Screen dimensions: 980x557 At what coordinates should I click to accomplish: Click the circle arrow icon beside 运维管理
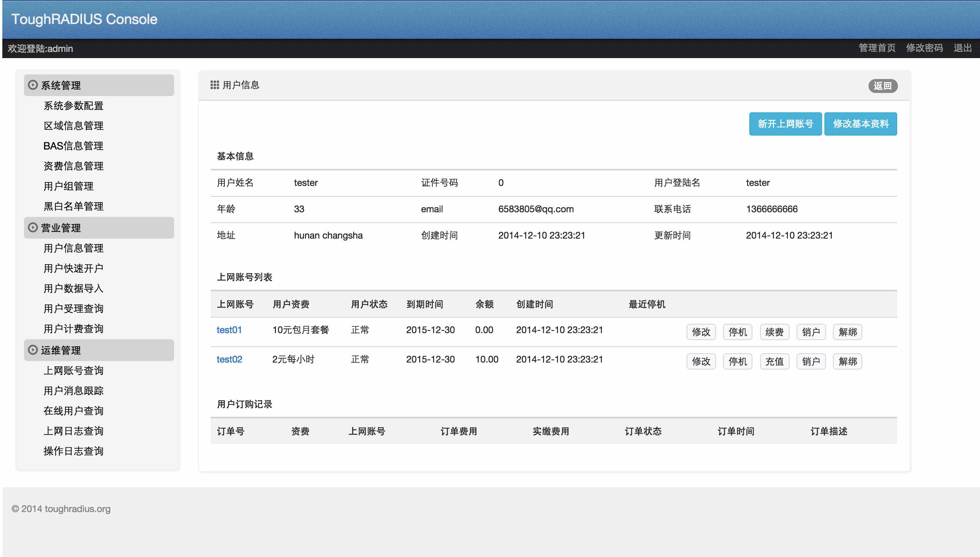click(33, 350)
